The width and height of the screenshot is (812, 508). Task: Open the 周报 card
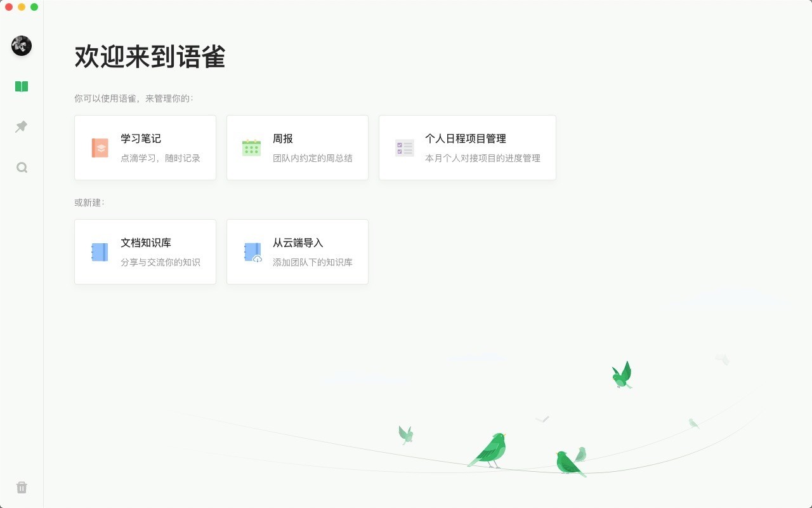[x=297, y=147]
